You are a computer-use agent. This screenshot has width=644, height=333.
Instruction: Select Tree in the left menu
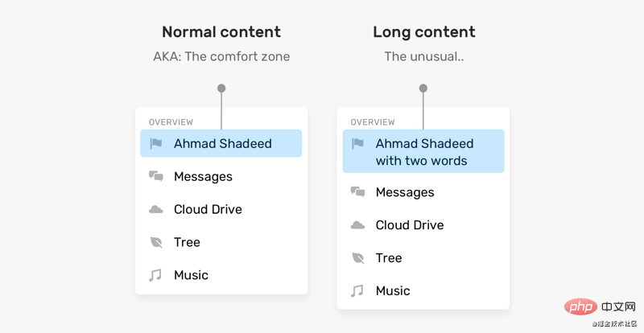[187, 243]
